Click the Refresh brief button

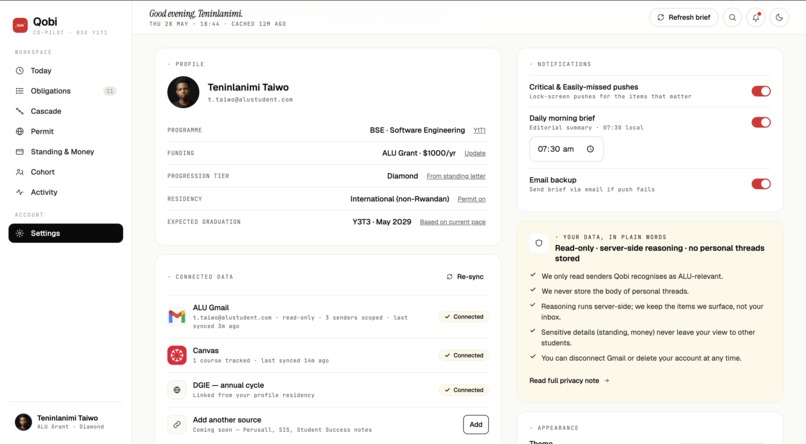point(684,17)
